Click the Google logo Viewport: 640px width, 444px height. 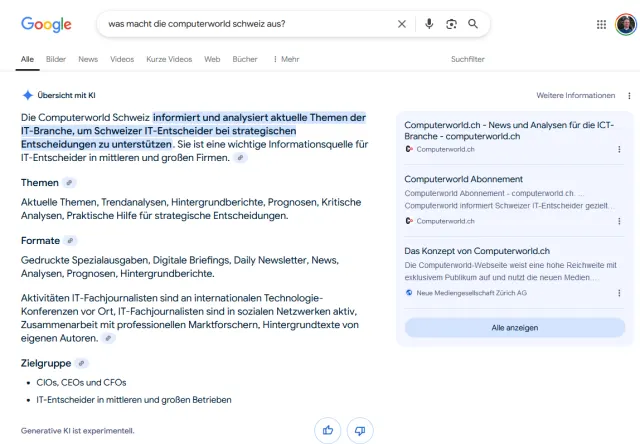click(x=46, y=24)
